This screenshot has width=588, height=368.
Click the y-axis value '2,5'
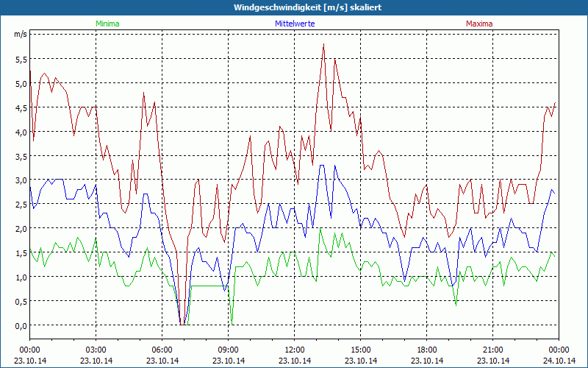pos(21,205)
